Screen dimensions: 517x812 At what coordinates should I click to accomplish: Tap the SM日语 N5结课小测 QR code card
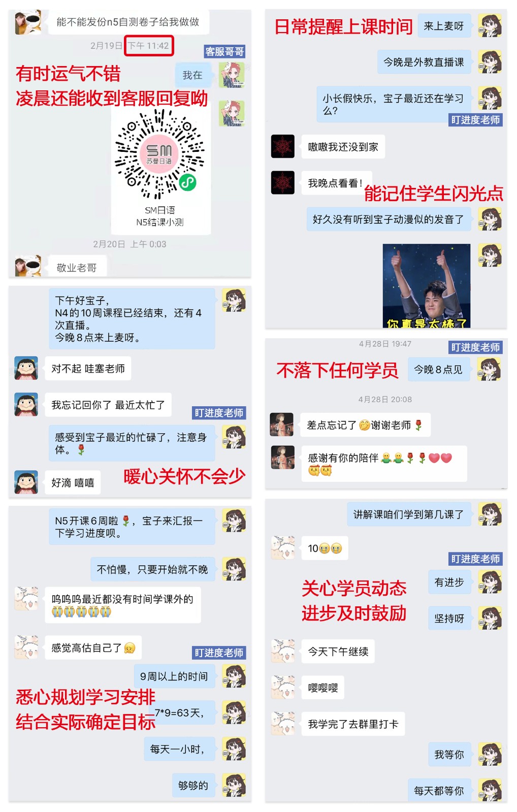(160, 169)
